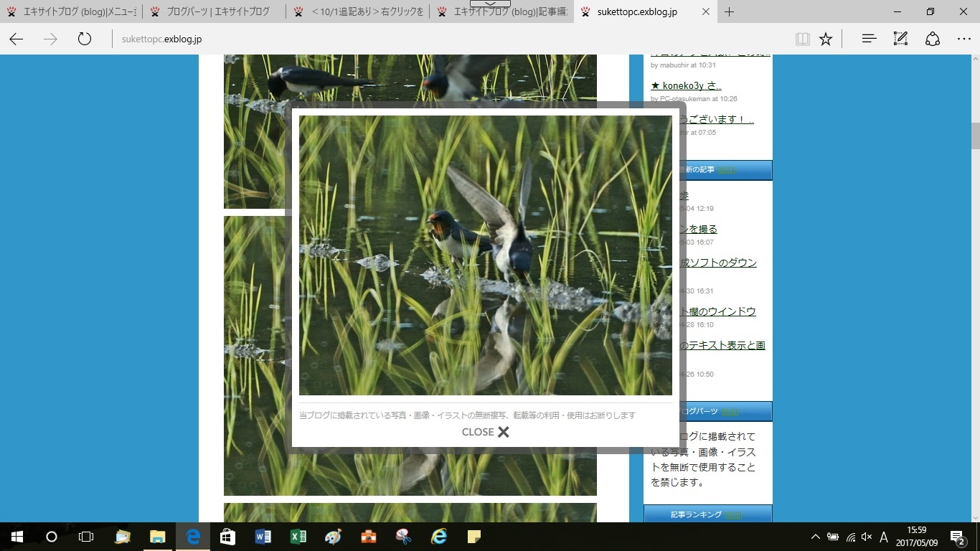Switch to the エキサイトブログ メニュー tab

click(72, 11)
